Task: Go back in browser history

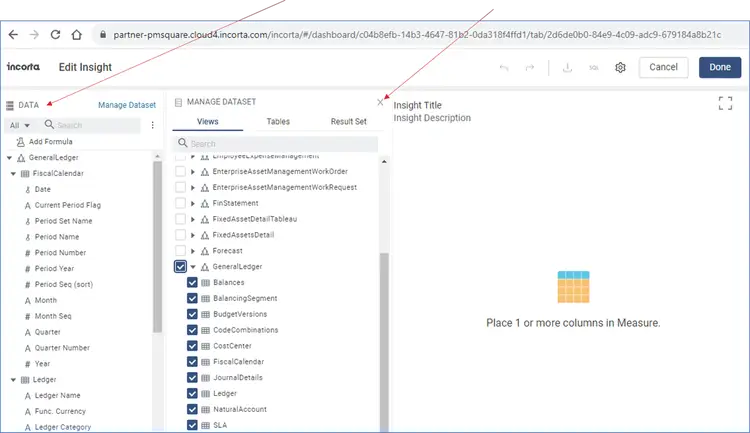Action: (x=13, y=34)
